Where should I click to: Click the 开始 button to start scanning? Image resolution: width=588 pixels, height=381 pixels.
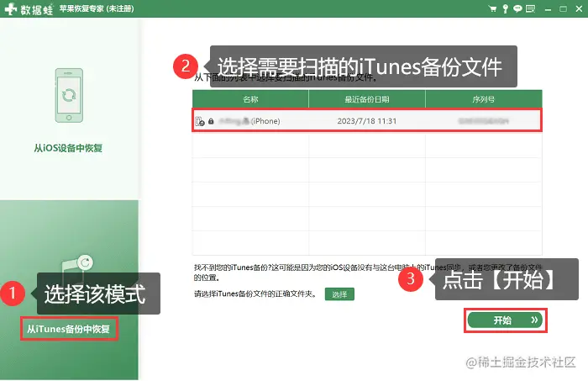coord(505,320)
